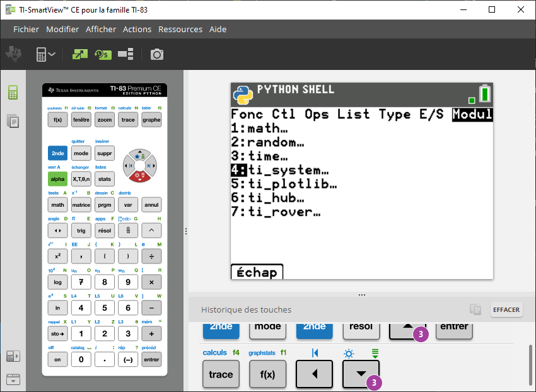The height and width of the screenshot is (392, 536).
Task: Click the résol key on calculator keypad
Action: (x=105, y=230)
